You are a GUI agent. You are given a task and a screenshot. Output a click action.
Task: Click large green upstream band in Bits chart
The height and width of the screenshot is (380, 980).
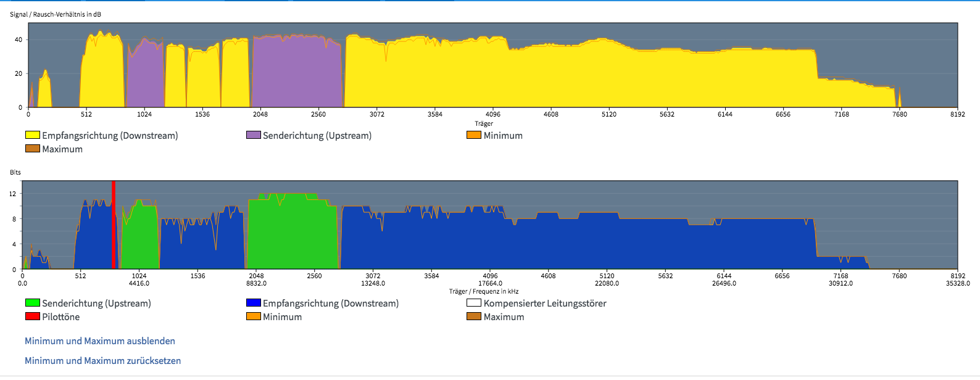[293, 232]
